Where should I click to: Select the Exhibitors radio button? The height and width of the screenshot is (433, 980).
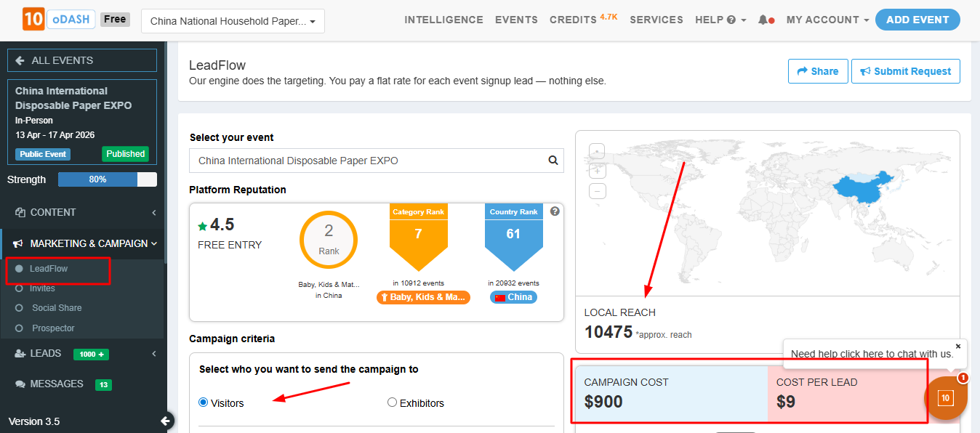pyautogui.click(x=393, y=402)
